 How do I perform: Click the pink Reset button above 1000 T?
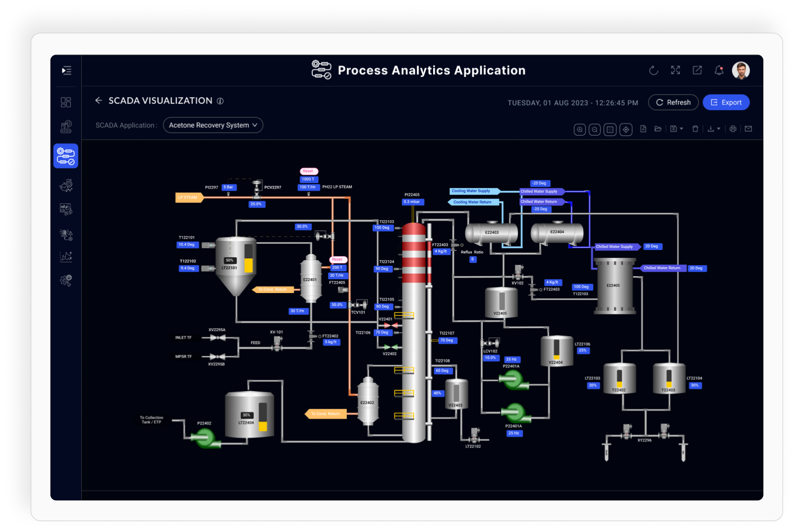(x=308, y=171)
